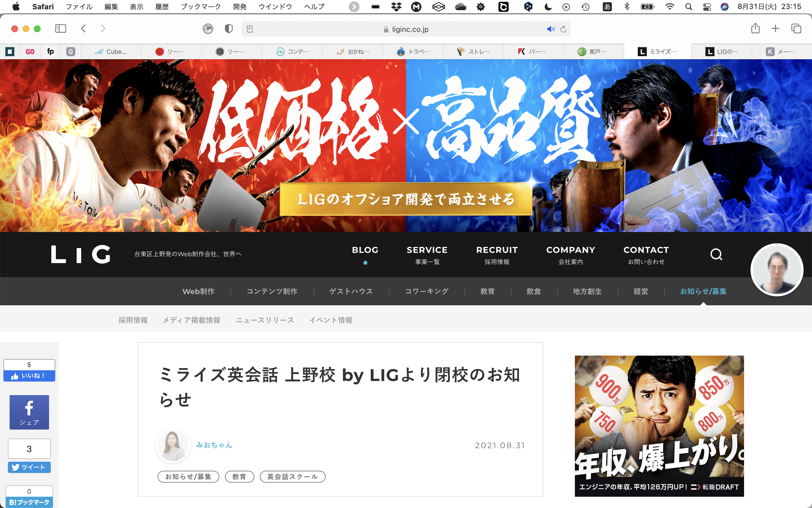Open the COMPANY 会社案内 menu
The height and width of the screenshot is (508, 812).
tap(570, 255)
